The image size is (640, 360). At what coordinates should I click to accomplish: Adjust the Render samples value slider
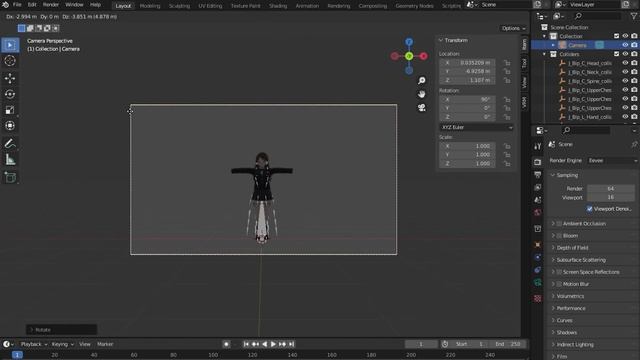click(x=611, y=189)
